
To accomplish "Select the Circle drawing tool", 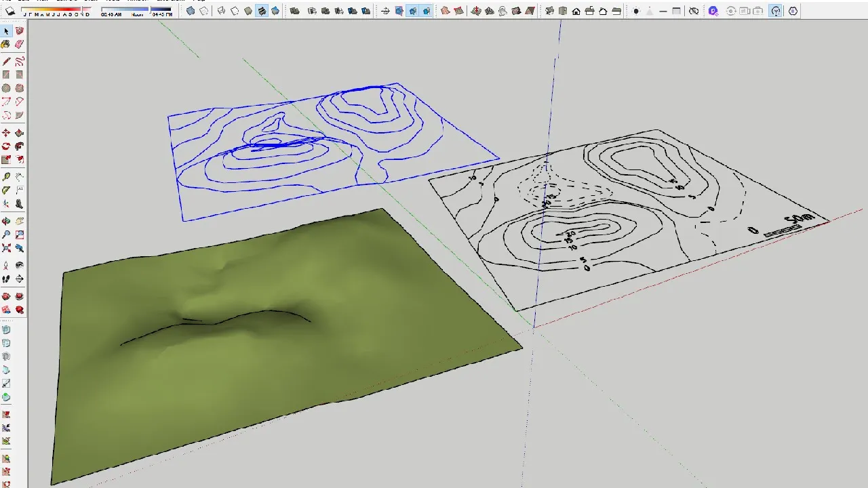I will (6, 88).
